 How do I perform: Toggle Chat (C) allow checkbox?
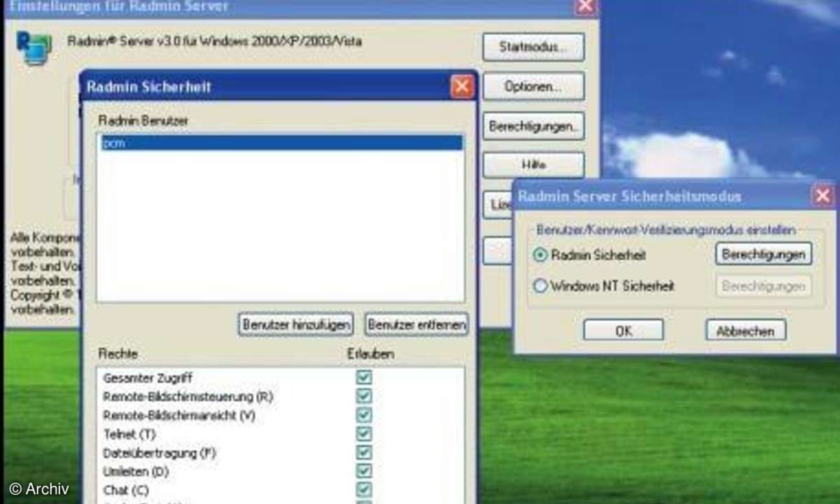[364, 490]
